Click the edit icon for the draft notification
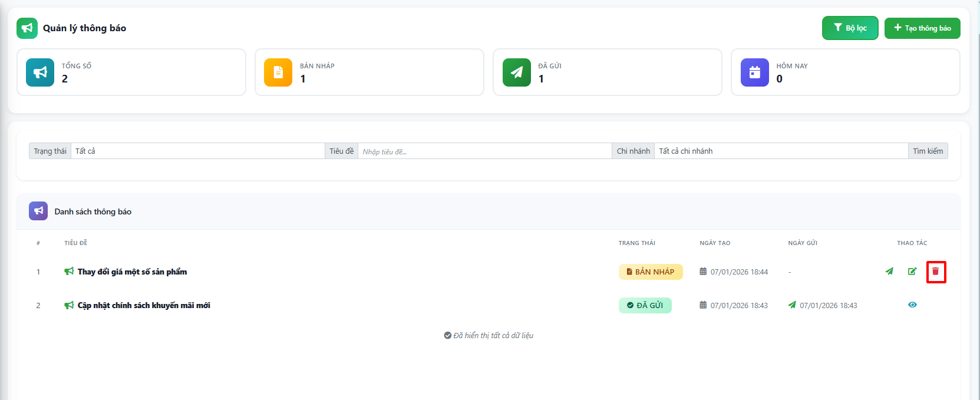The image size is (980, 400). point(912,272)
